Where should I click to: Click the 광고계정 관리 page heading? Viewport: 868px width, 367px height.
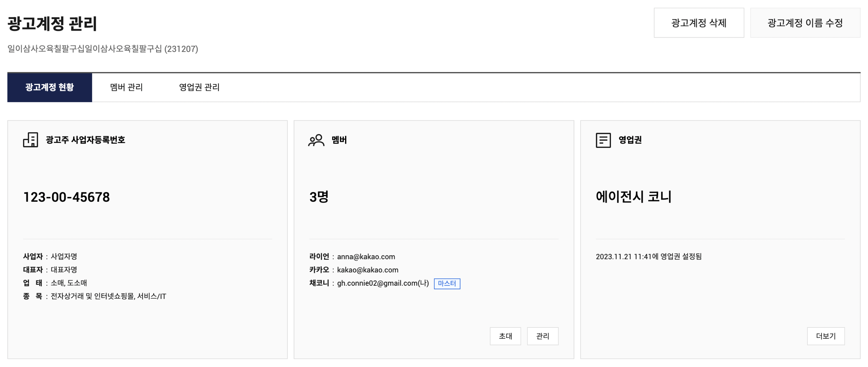click(52, 24)
